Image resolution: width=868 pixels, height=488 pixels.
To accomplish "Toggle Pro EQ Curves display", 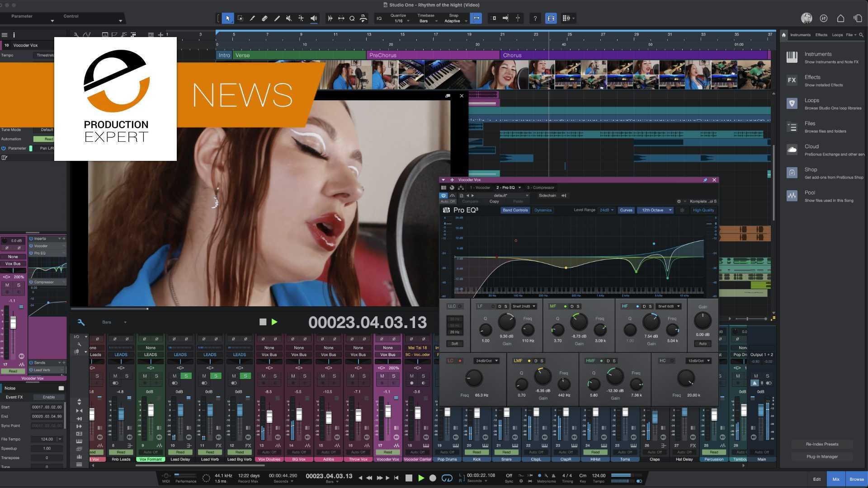I will click(x=626, y=210).
